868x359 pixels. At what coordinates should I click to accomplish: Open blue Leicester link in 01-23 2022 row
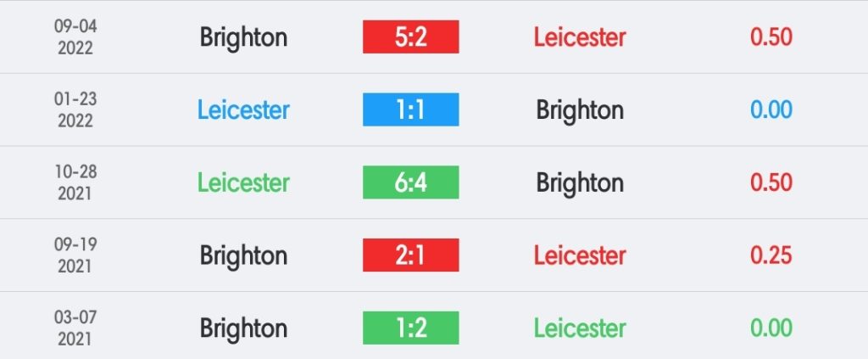point(243,109)
